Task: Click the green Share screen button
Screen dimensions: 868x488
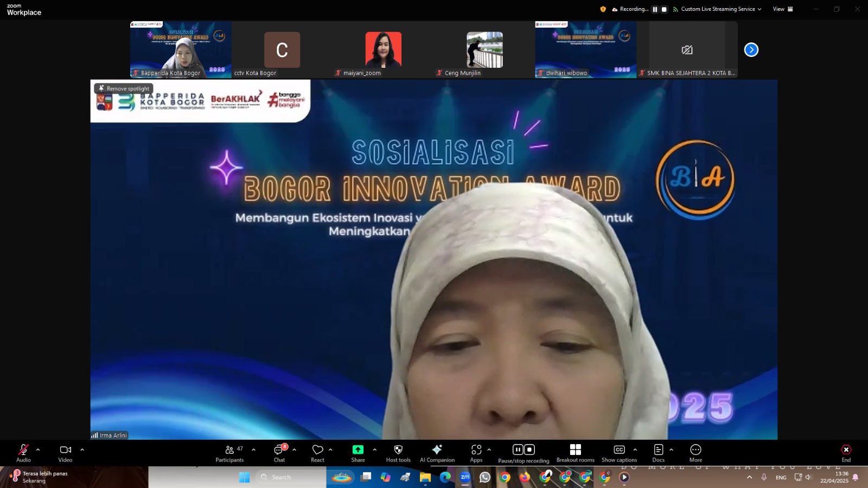Action: click(x=358, y=453)
